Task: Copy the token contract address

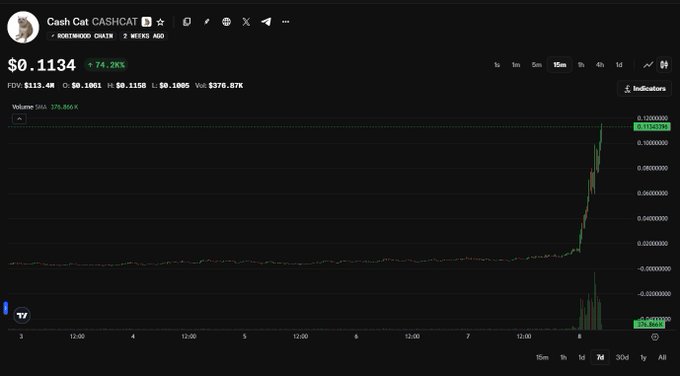Action: tap(187, 22)
